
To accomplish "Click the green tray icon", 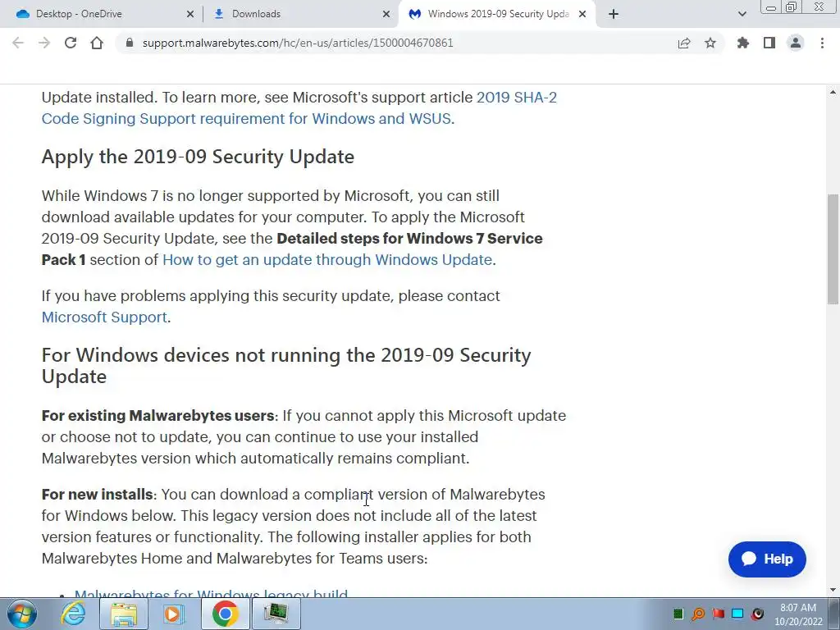I will (x=678, y=614).
